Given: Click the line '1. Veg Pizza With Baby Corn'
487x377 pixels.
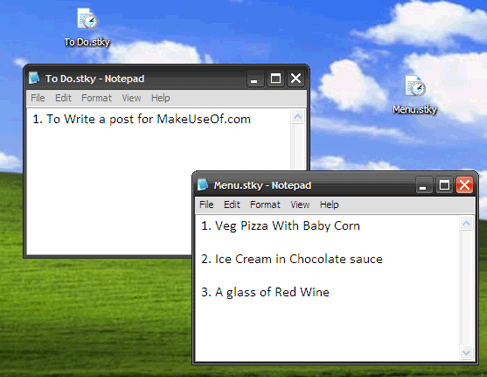Looking at the screenshot, I should tap(280, 226).
